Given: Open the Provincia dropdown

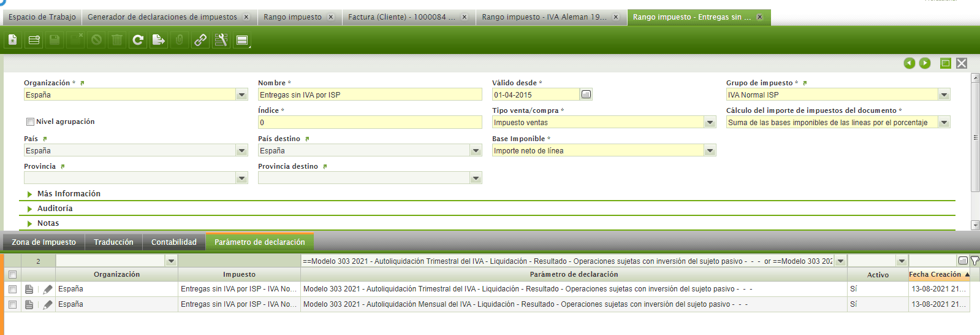Looking at the screenshot, I should 242,178.
